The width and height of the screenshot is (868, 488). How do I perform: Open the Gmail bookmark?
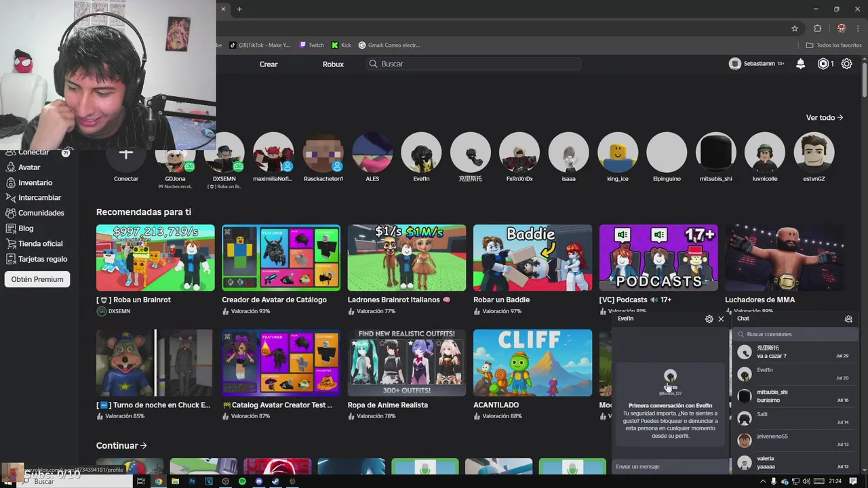pyautogui.click(x=389, y=45)
